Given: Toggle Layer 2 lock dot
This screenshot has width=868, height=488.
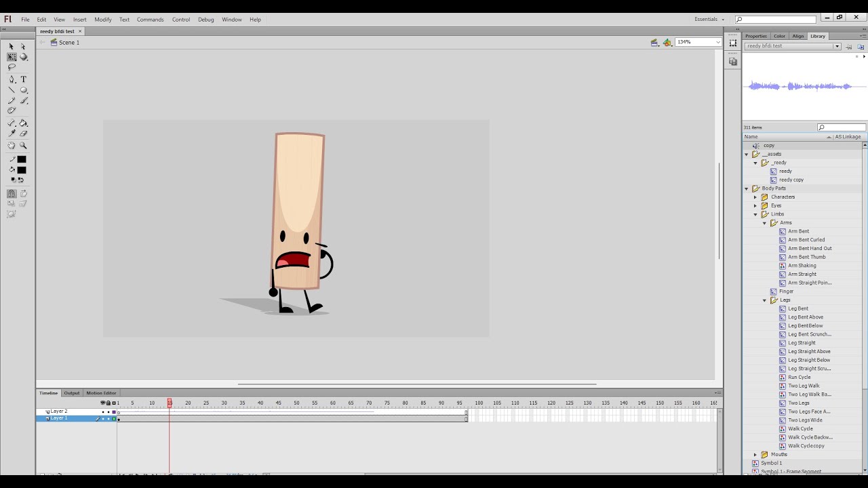Looking at the screenshot, I should click(108, 412).
